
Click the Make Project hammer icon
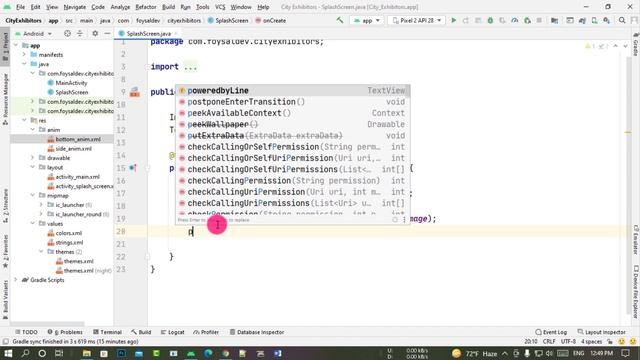(x=340, y=20)
